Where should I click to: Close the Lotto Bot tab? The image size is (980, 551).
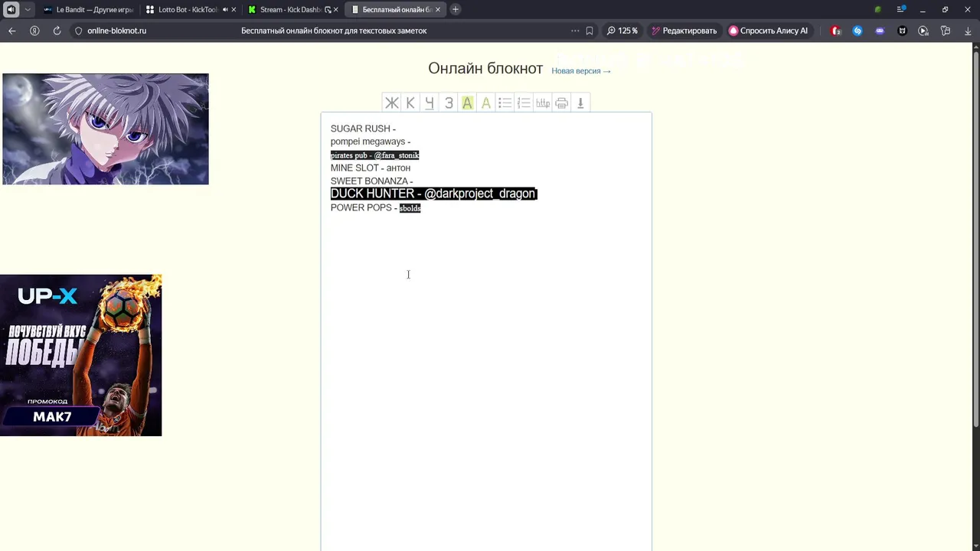(x=234, y=10)
